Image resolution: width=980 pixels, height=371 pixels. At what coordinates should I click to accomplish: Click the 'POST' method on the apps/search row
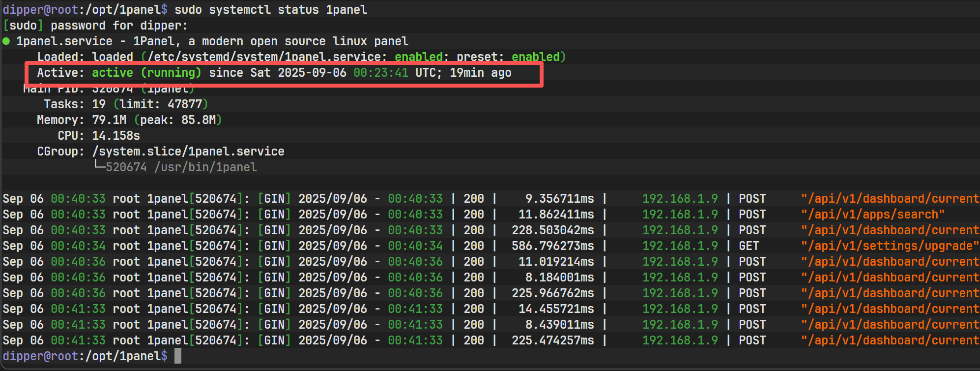tap(752, 215)
